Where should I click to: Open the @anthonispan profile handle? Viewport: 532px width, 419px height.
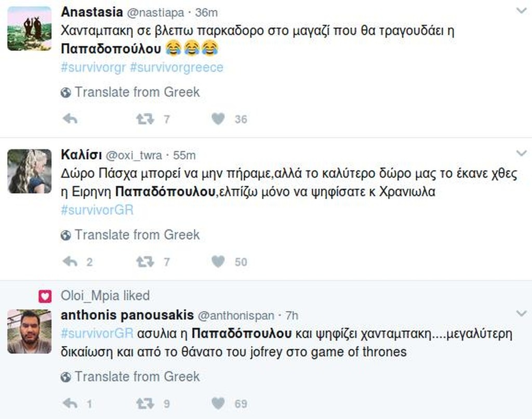[x=236, y=316]
